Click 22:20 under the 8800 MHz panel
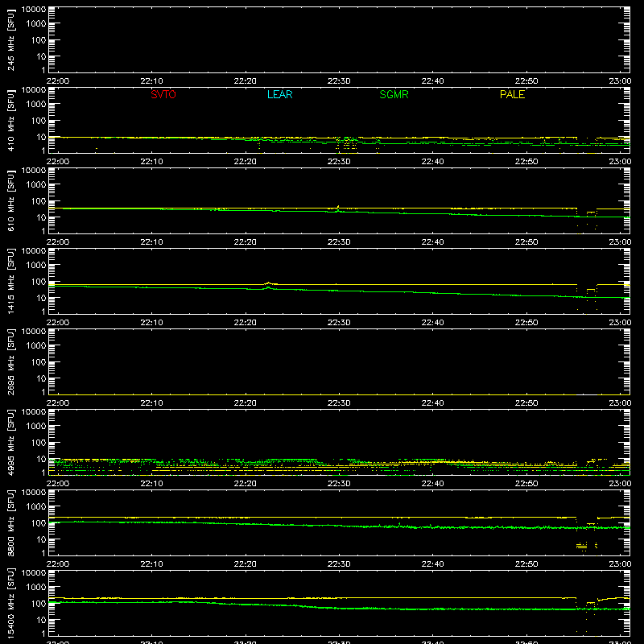 (246, 564)
